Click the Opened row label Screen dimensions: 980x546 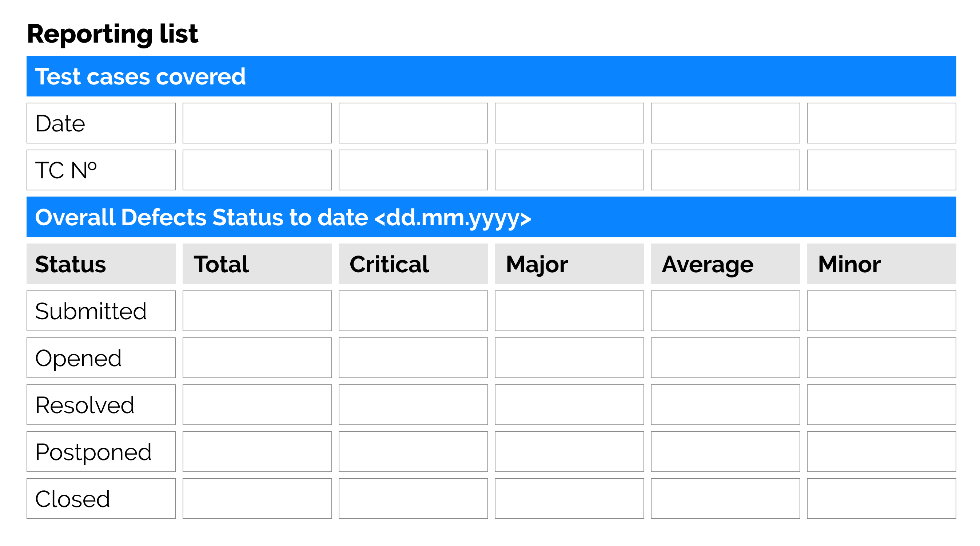pos(101,358)
